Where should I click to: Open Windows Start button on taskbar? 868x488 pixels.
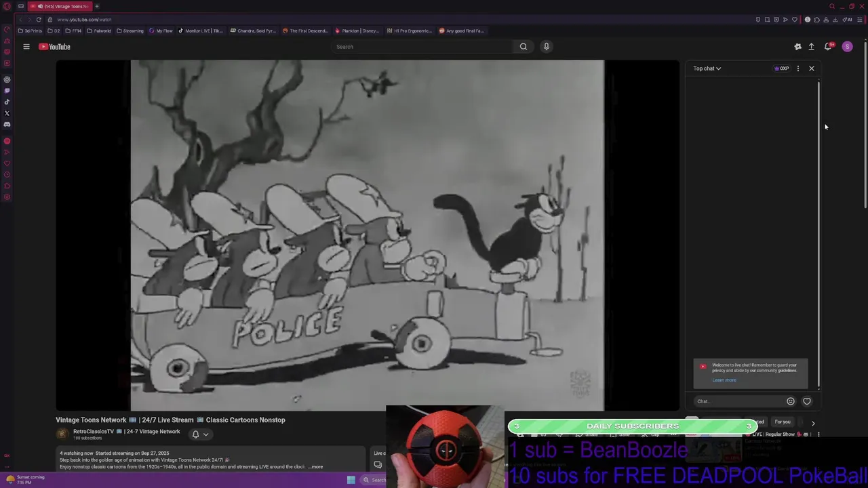pyautogui.click(x=351, y=480)
